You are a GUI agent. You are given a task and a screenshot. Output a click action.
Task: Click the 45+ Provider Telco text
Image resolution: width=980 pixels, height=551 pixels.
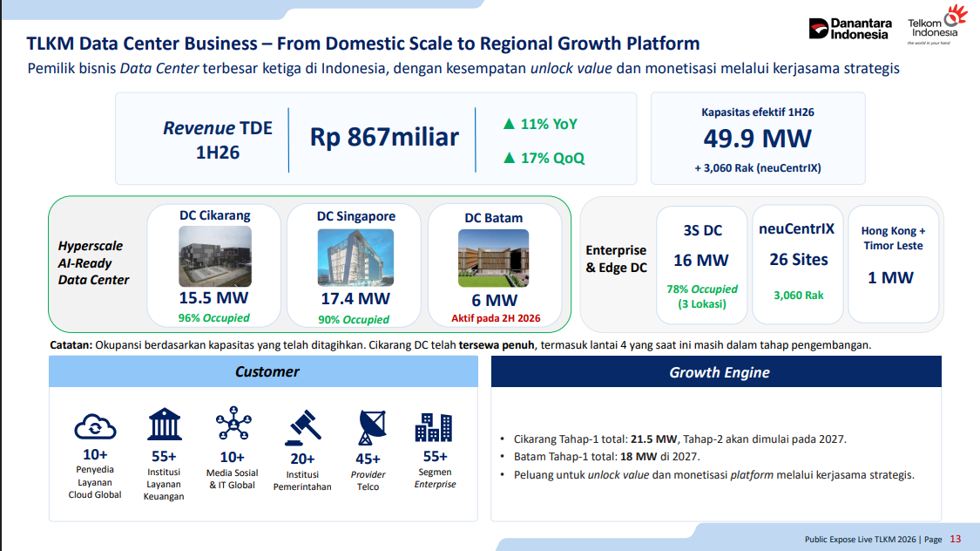tap(368, 473)
